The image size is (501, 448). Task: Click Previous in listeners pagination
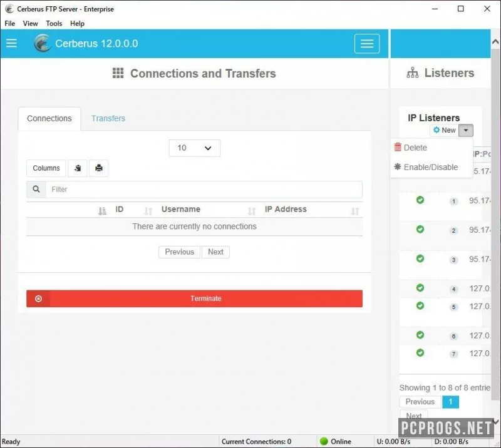coord(420,402)
